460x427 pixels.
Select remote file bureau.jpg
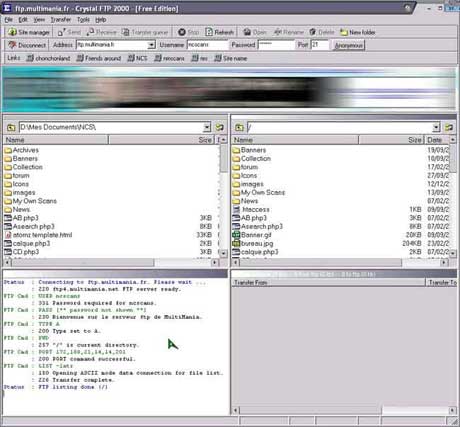pos(253,244)
